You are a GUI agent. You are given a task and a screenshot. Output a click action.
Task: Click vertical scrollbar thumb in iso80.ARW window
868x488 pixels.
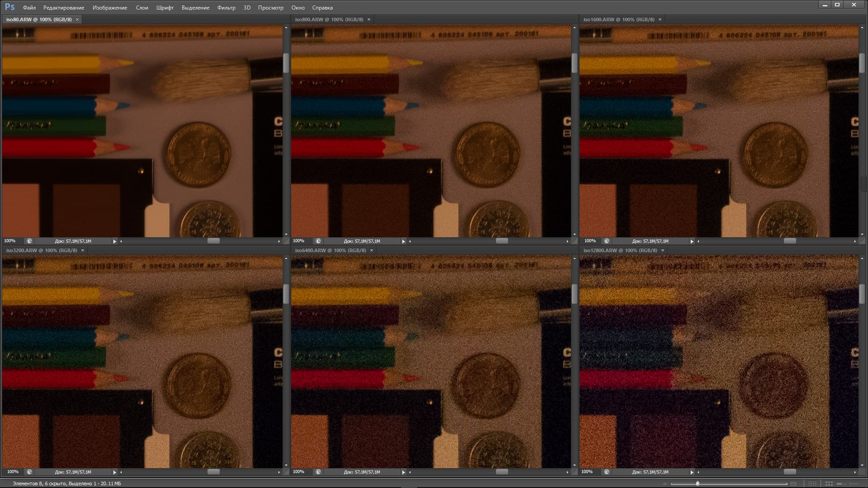pos(286,63)
